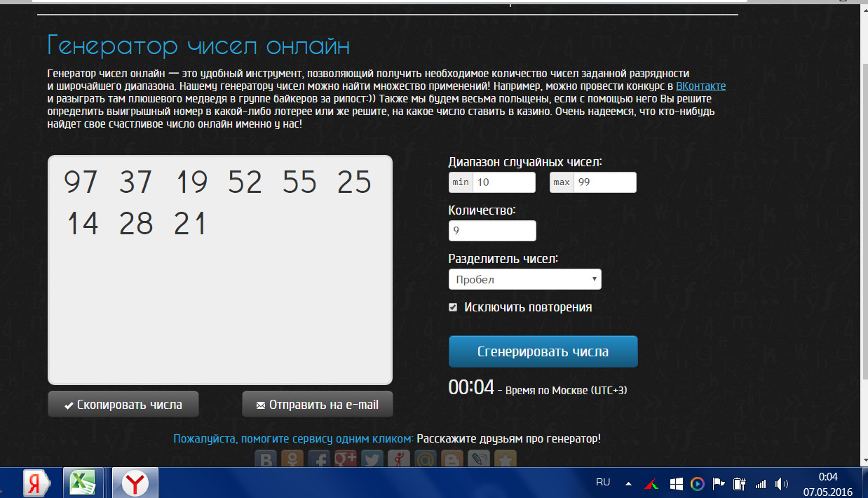
Task: Open the Разделитель чисел dropdown
Action: pos(524,279)
